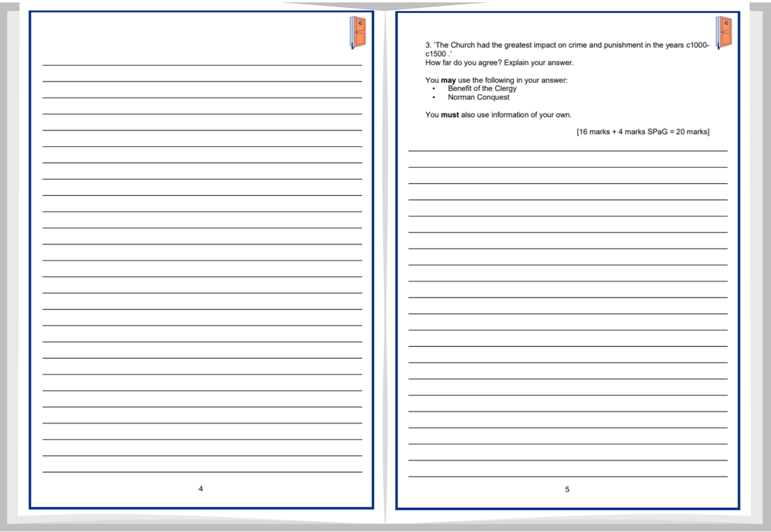
Task: Click the 'Benefit of the Clergy' bullet
Action: pos(482,88)
